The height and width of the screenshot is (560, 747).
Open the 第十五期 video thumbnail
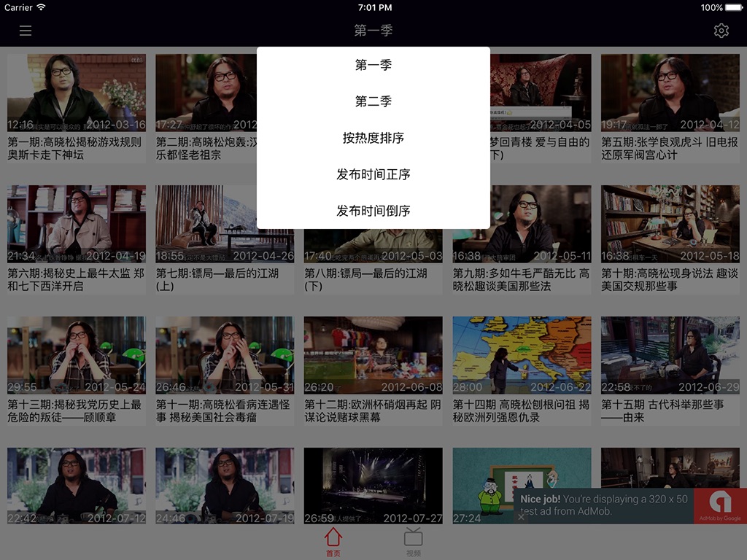click(670, 355)
